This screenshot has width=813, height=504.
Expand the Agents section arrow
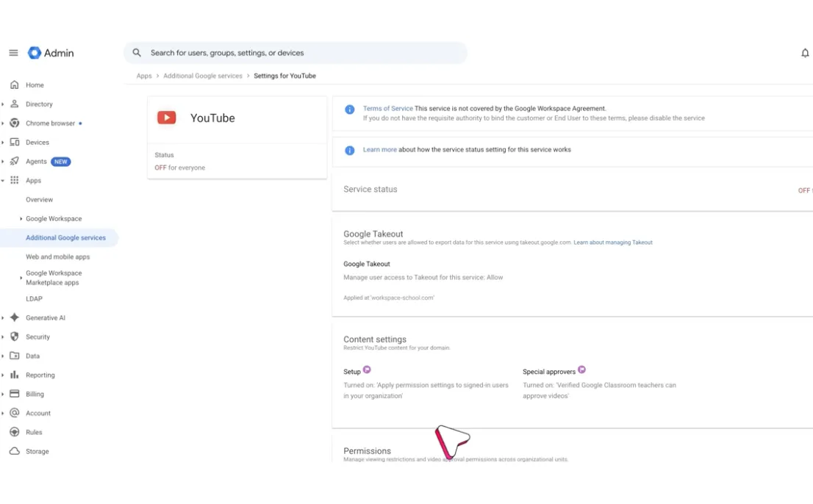click(3, 161)
